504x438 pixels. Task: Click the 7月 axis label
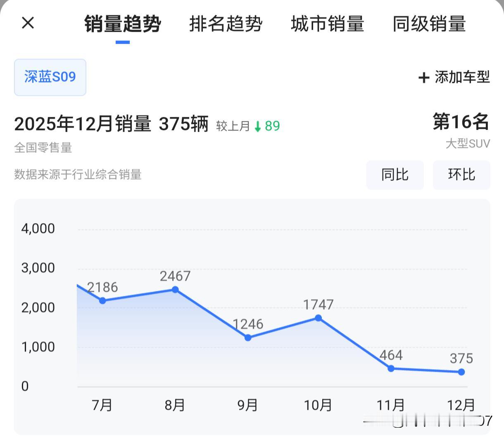pyautogui.click(x=102, y=405)
